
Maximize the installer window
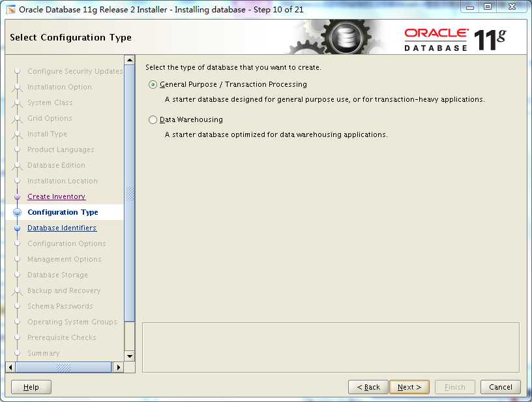pos(488,7)
